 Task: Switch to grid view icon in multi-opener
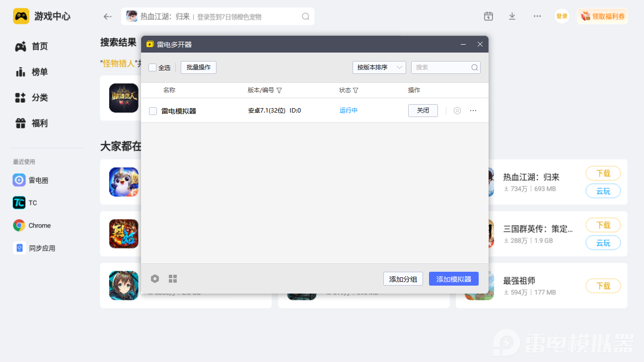click(x=173, y=279)
